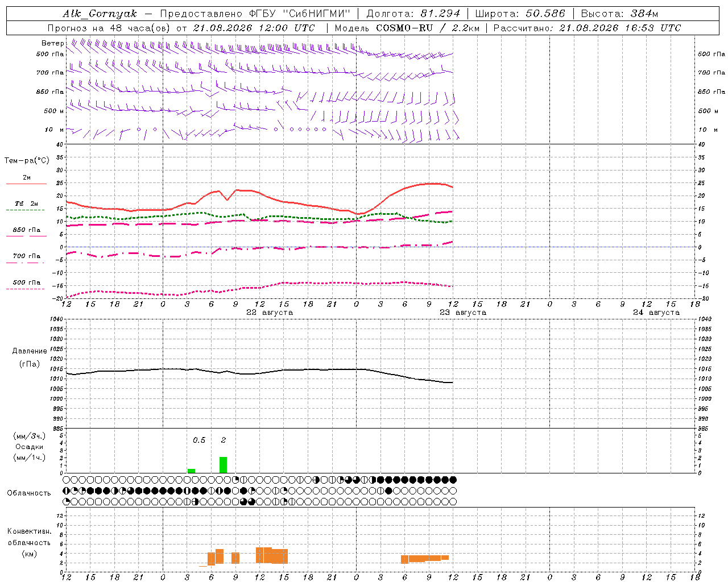Click the Конвективн. облачность panel label
728x582 pixels.
click(x=29, y=543)
